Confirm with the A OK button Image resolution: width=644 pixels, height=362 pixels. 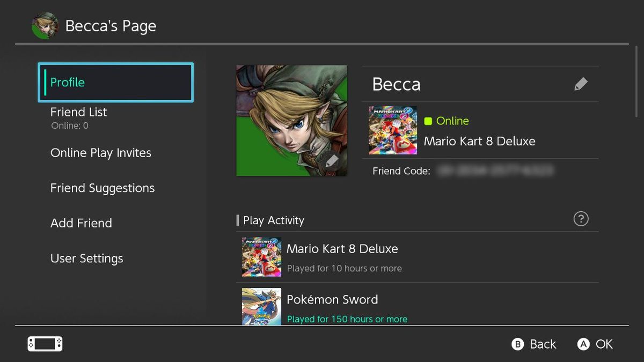595,344
